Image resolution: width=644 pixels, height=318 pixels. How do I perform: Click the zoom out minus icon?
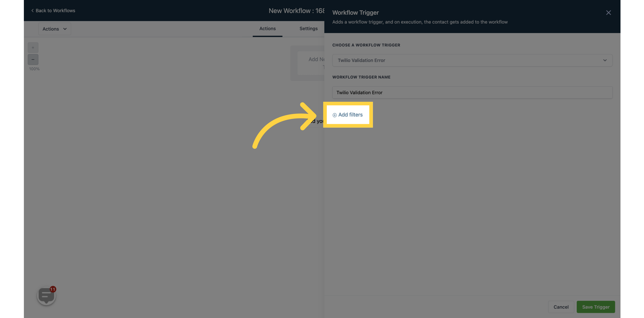pyautogui.click(x=33, y=59)
